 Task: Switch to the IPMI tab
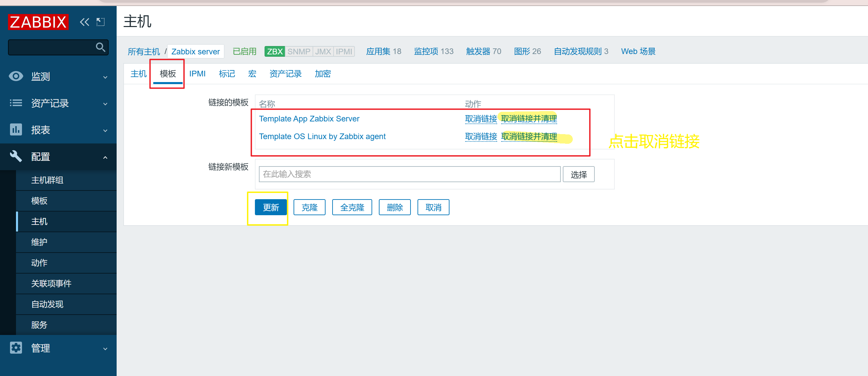[197, 74]
